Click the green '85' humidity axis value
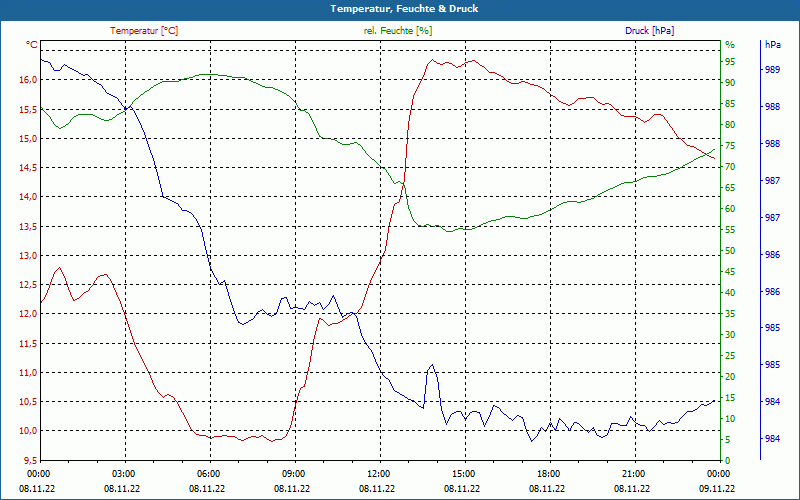Image resolution: width=800 pixels, height=500 pixels. click(x=730, y=104)
